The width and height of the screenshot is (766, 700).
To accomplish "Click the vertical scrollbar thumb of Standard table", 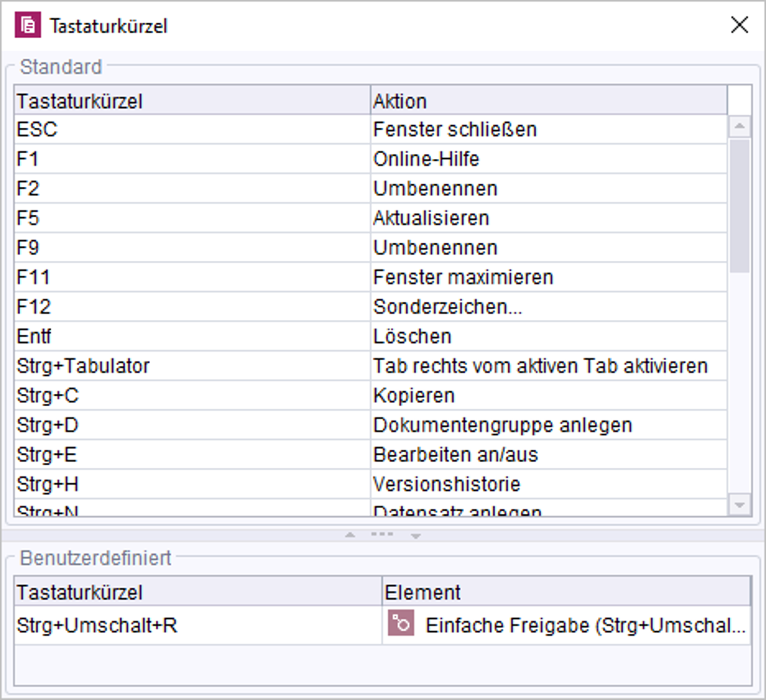I will pyautogui.click(x=739, y=206).
